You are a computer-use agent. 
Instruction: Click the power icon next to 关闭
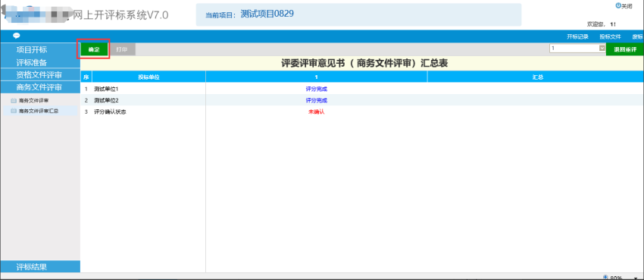click(x=617, y=6)
